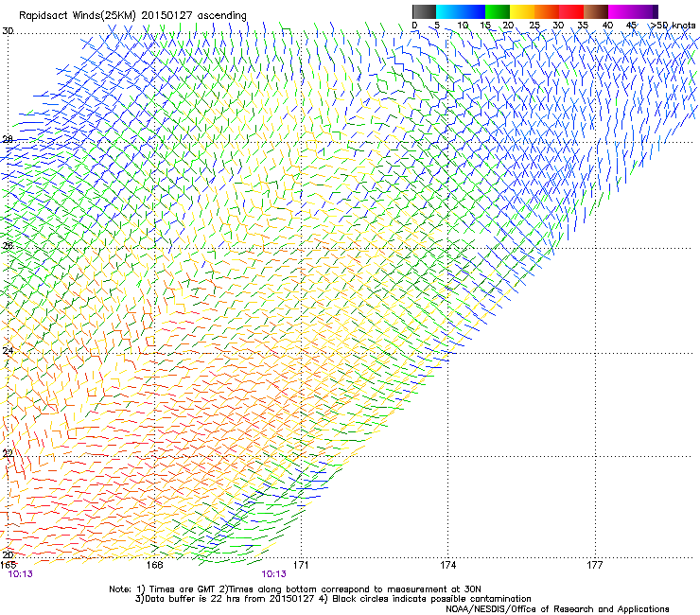Select the yellow 20-25 knots color band

(522, 11)
